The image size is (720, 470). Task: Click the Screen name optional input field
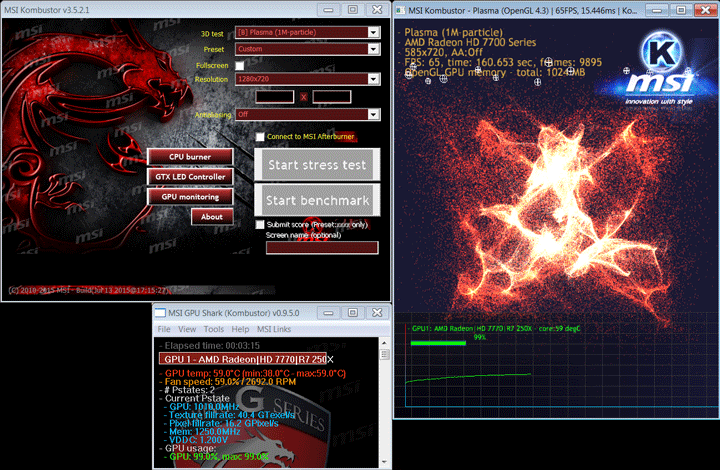click(322, 248)
